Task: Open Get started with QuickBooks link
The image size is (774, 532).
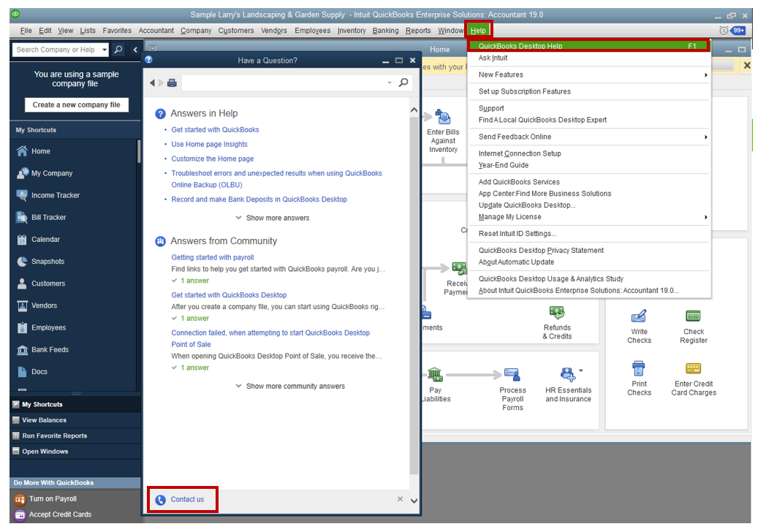Action: point(215,129)
